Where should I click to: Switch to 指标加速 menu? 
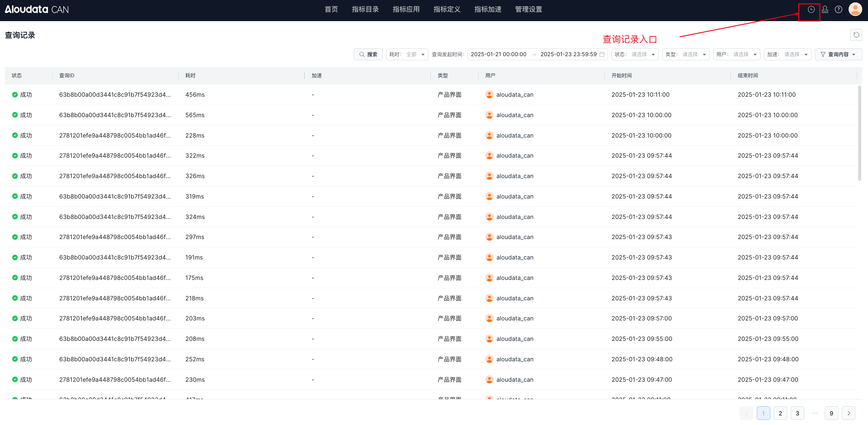[488, 10]
